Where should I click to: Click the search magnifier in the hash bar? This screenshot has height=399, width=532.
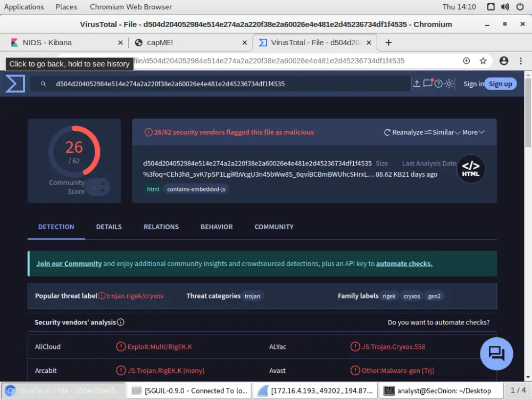[x=43, y=84]
